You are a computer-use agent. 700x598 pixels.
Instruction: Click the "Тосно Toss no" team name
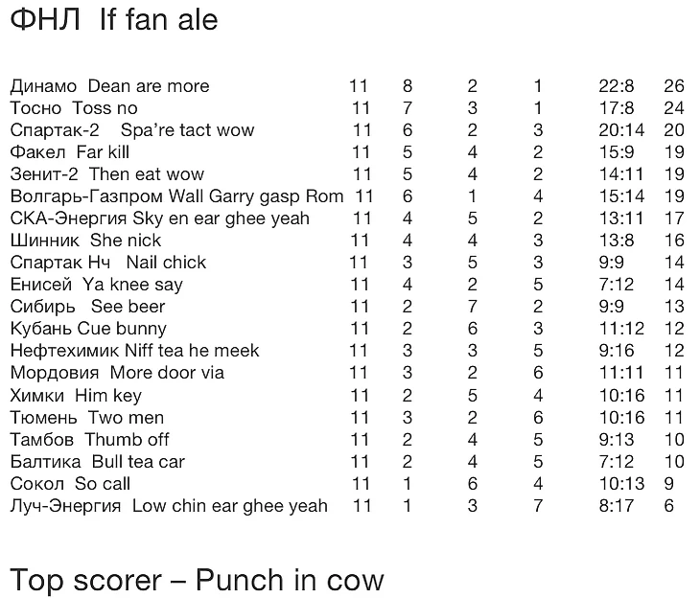coord(74,108)
